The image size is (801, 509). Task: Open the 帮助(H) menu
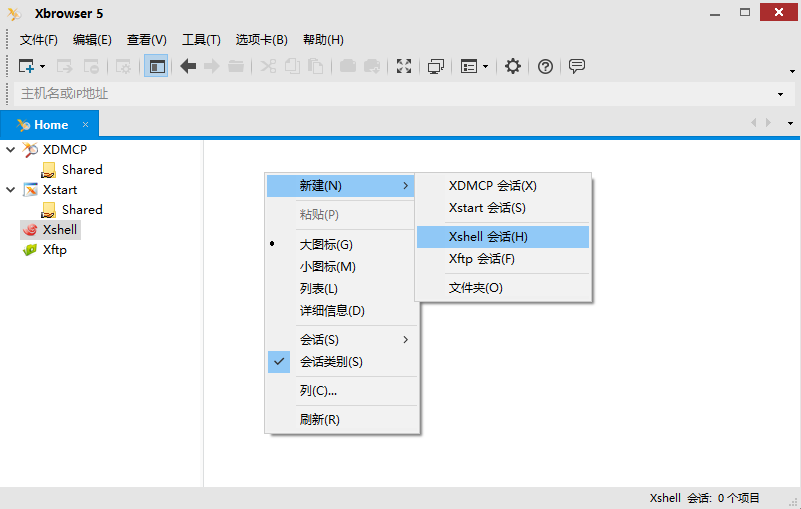click(x=323, y=40)
